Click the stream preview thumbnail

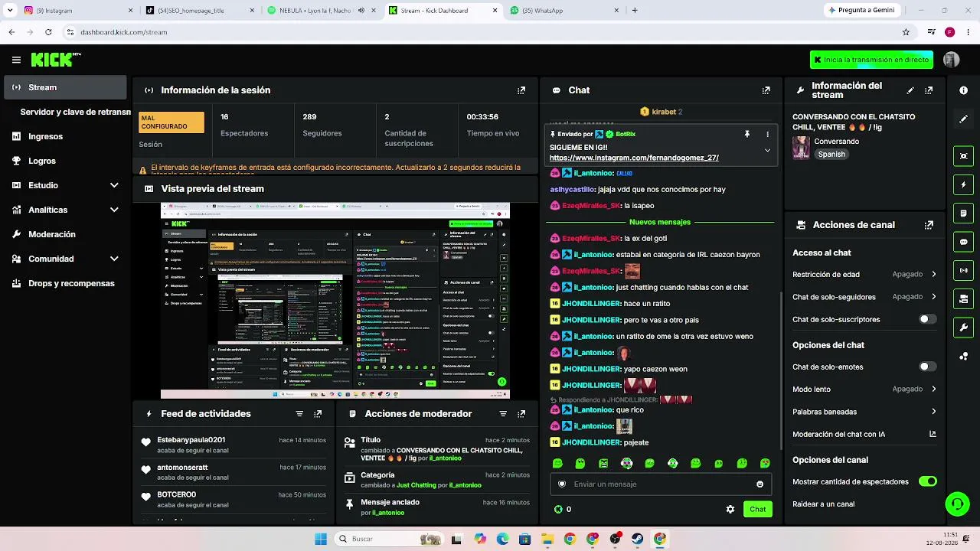pyautogui.click(x=335, y=301)
